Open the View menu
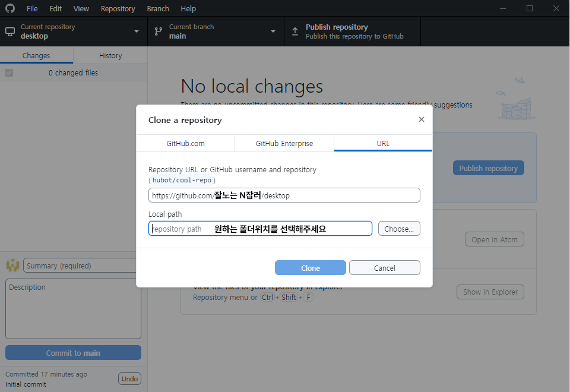Screen dimensions: 570x392 [x=81, y=8]
